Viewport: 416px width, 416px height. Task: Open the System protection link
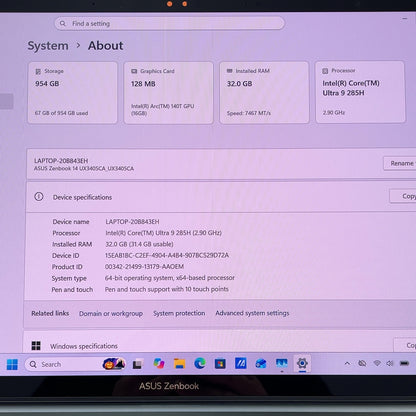click(x=179, y=313)
